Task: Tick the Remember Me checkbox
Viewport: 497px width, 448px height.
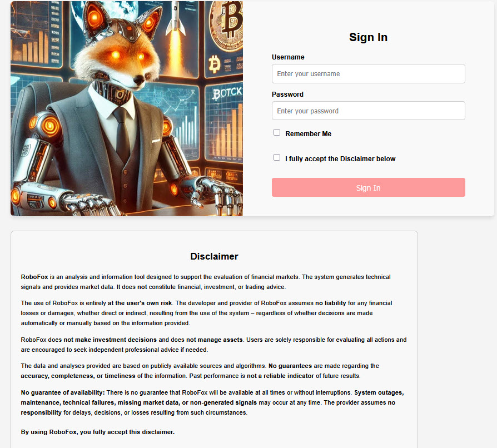Action: tap(277, 132)
